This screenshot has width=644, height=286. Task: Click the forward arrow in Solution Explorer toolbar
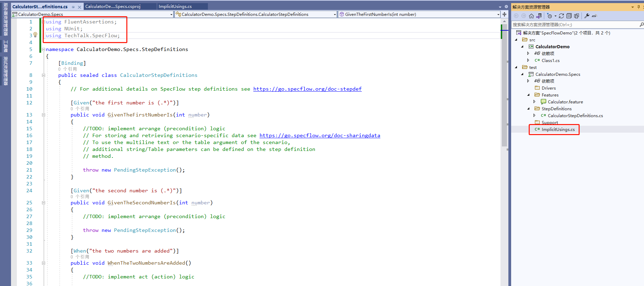[524, 16]
